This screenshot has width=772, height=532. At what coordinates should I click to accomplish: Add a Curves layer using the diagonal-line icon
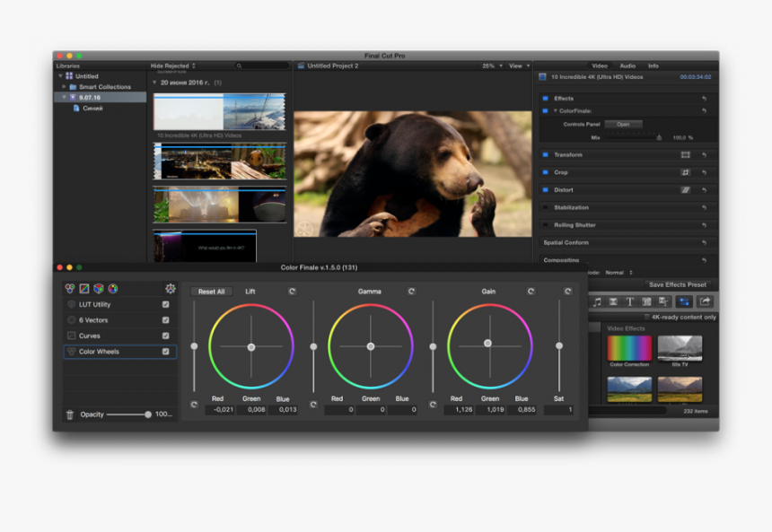coord(84,288)
